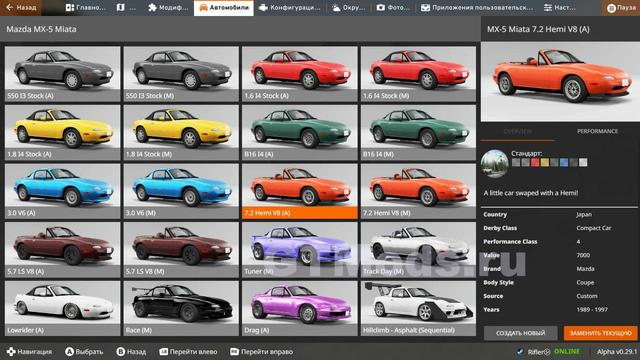Viewport: 640px width, 360px height.
Task: Click the Source value Custom
Action: pyautogui.click(x=587, y=296)
